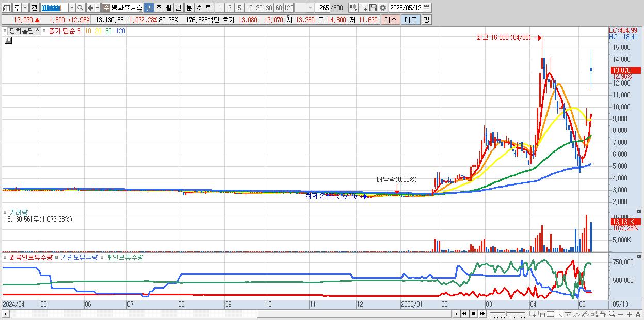Adjust the replay speed slider

click(507, 314)
